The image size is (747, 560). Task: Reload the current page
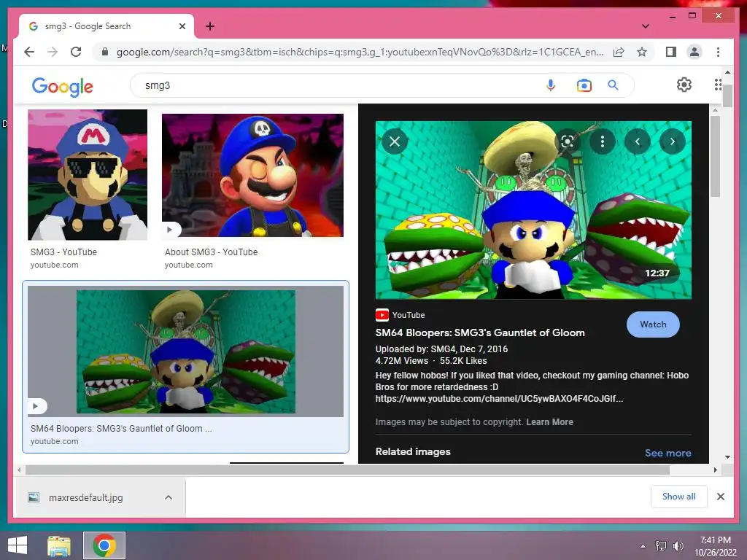(x=76, y=52)
